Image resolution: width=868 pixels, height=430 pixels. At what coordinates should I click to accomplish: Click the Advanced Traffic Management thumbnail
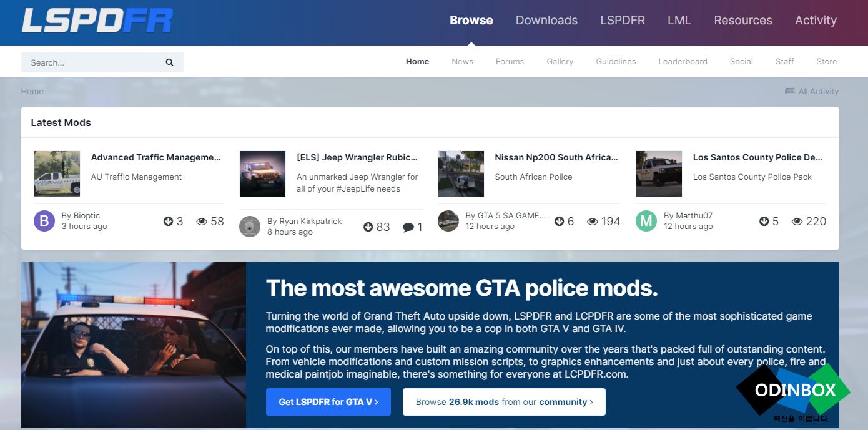pyautogui.click(x=57, y=173)
